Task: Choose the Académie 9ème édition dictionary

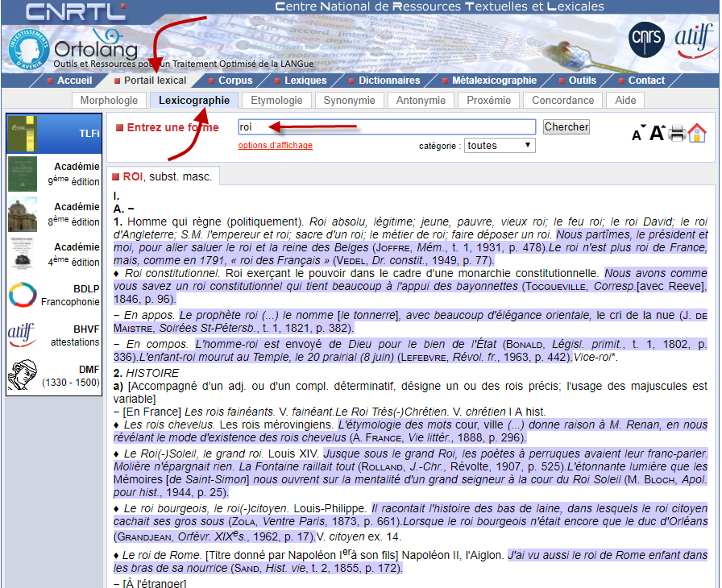Action: [x=54, y=173]
